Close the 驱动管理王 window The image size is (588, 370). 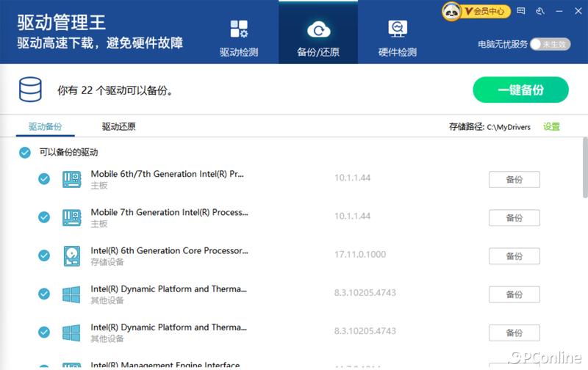click(x=578, y=11)
